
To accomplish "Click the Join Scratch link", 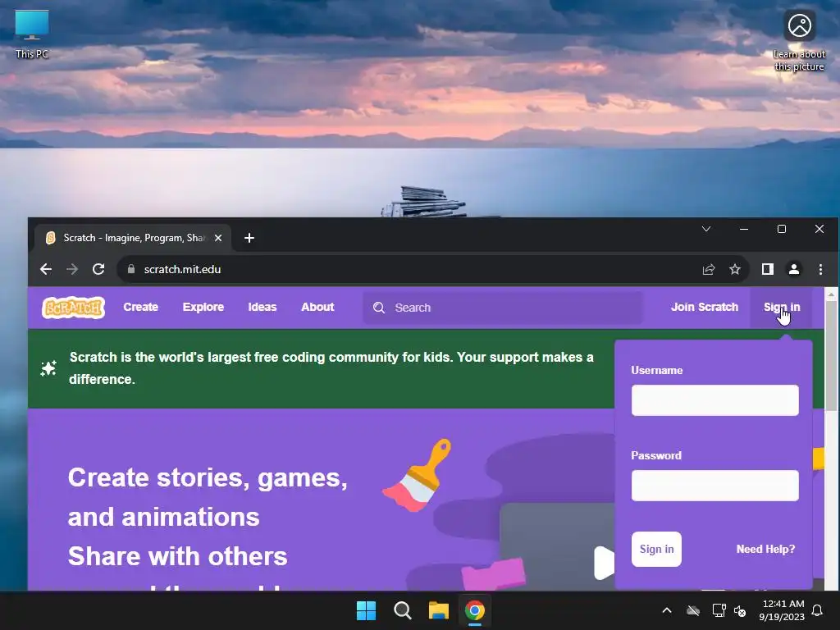I will pyautogui.click(x=705, y=307).
